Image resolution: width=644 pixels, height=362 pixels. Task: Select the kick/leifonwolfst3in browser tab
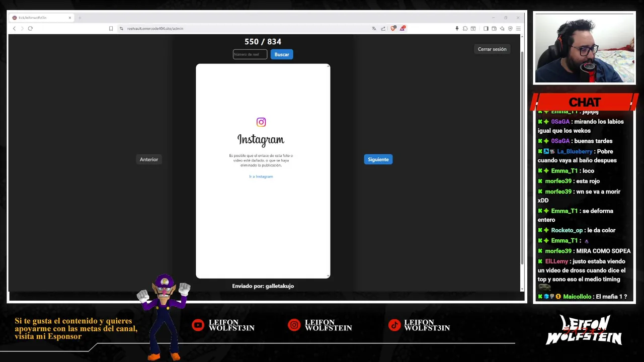pyautogui.click(x=42, y=18)
